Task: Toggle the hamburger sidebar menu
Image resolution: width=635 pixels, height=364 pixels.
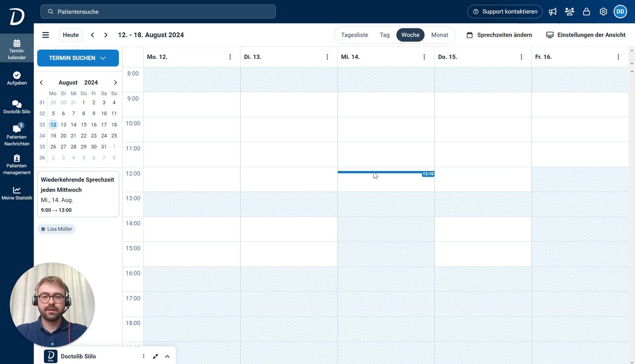Action: 46,35
